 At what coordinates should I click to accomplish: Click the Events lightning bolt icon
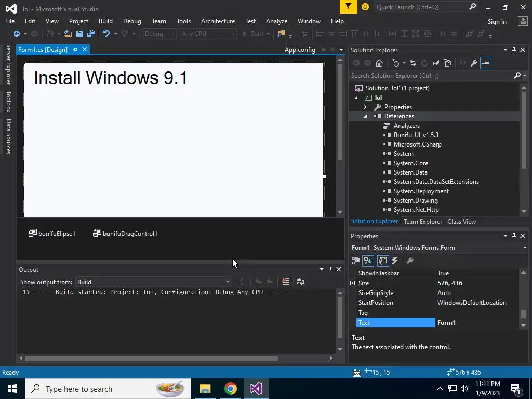[395, 261]
